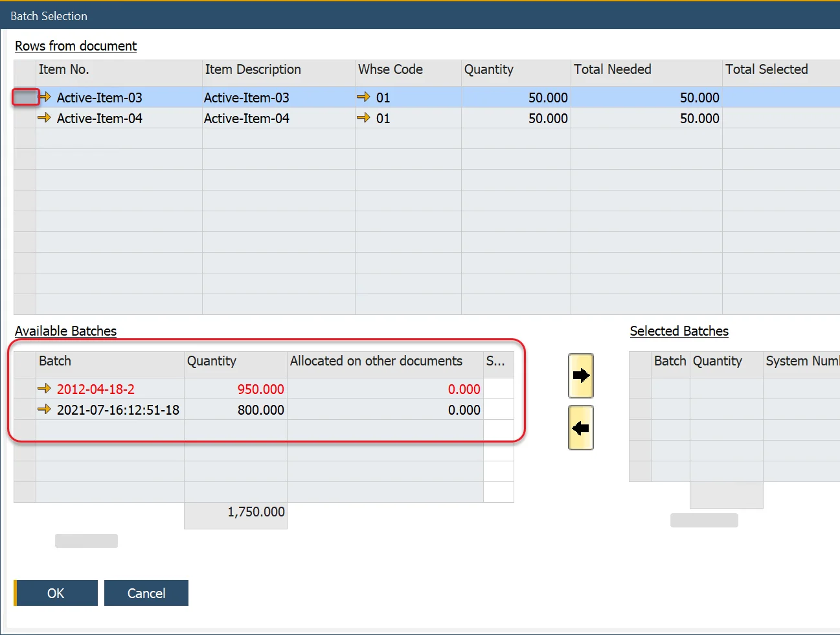This screenshot has width=840, height=635.
Task: Select row header of Active-Item-04
Action: (25, 119)
